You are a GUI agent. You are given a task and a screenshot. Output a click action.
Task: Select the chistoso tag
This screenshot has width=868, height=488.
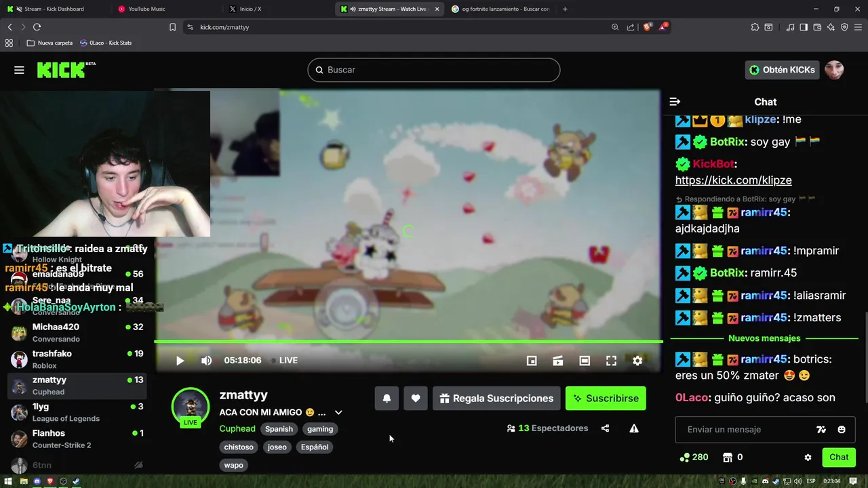point(239,447)
